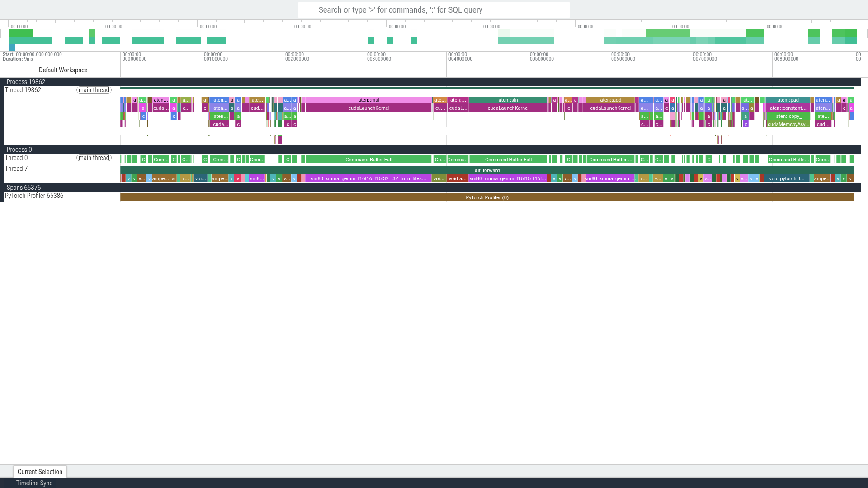Select the aten::mul slice
The height and width of the screenshot is (488, 868).
point(368,100)
